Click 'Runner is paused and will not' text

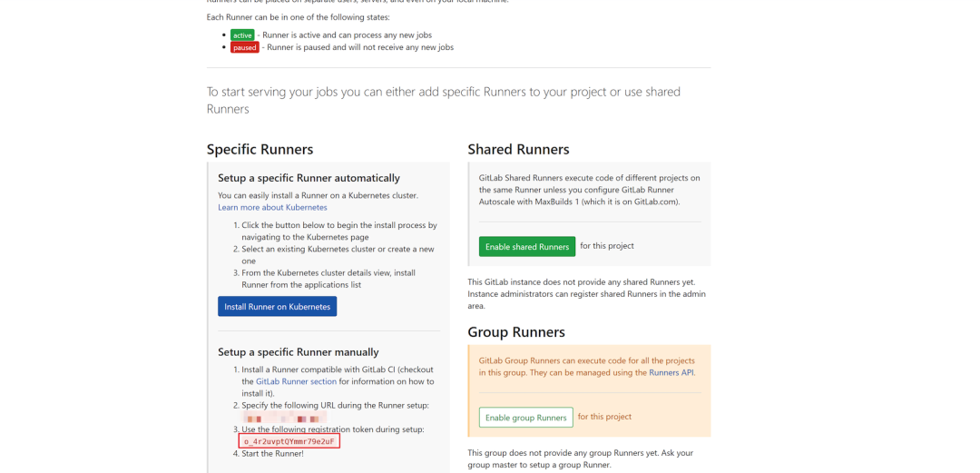[360, 47]
